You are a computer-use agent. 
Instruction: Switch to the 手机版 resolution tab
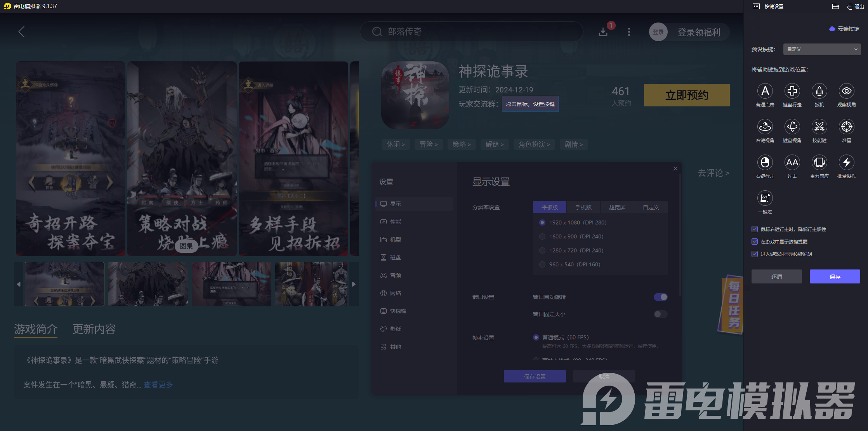click(x=583, y=207)
